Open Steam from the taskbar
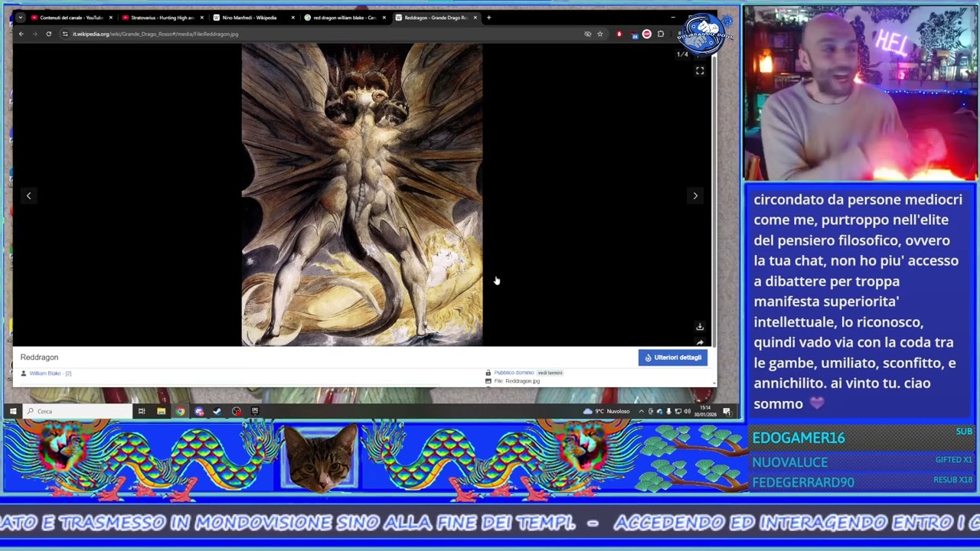 pyautogui.click(x=217, y=412)
